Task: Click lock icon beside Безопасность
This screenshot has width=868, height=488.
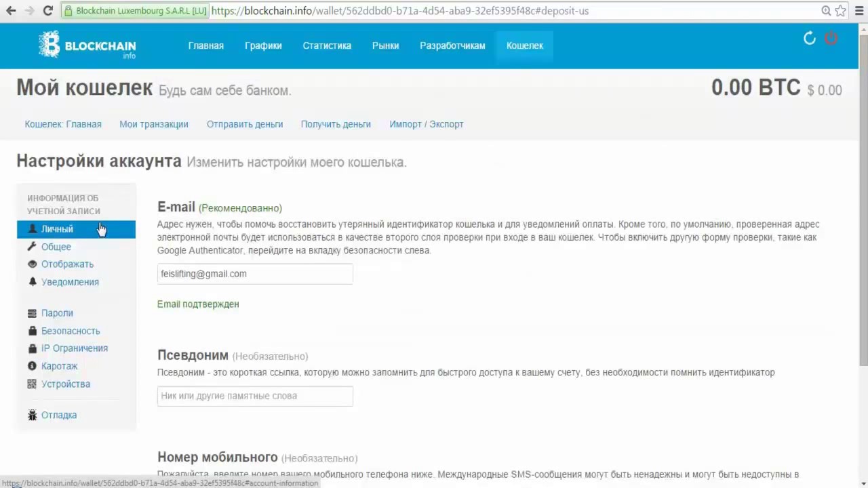Action: pos(32,331)
